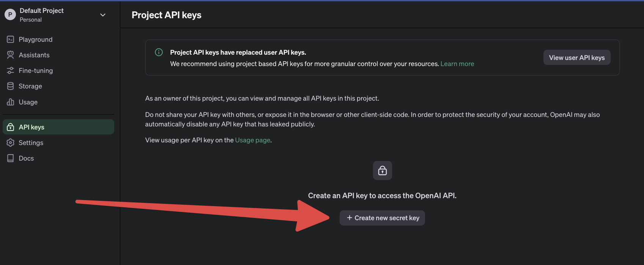Open the Usage page link

253,140
